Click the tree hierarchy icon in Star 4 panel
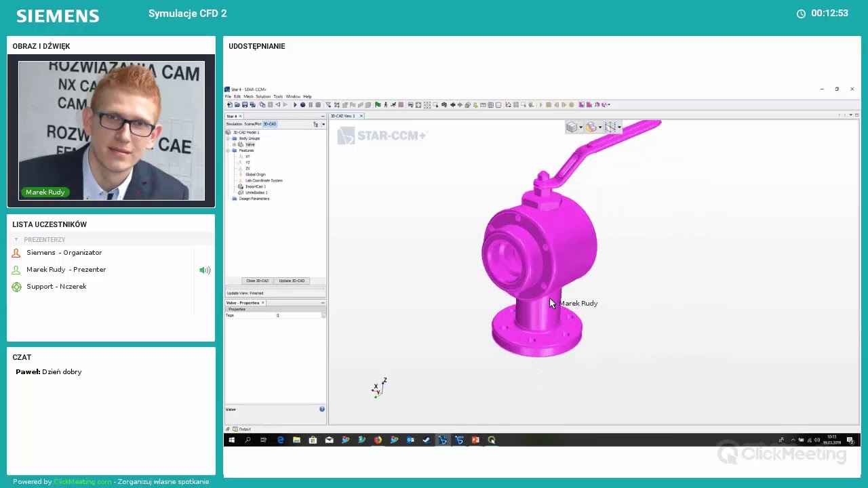This screenshot has height=488, width=868. (315, 124)
